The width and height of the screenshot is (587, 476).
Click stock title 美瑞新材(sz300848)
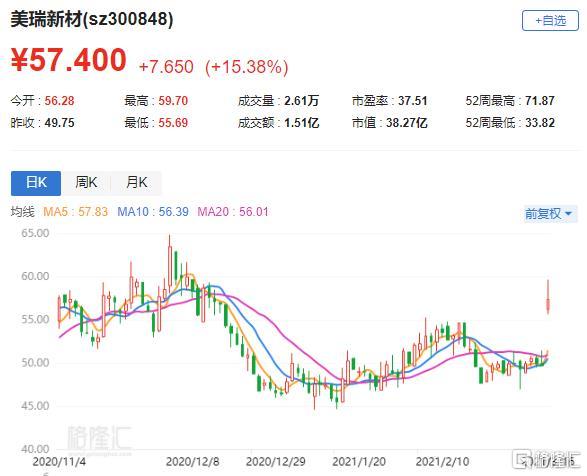[x=92, y=19]
